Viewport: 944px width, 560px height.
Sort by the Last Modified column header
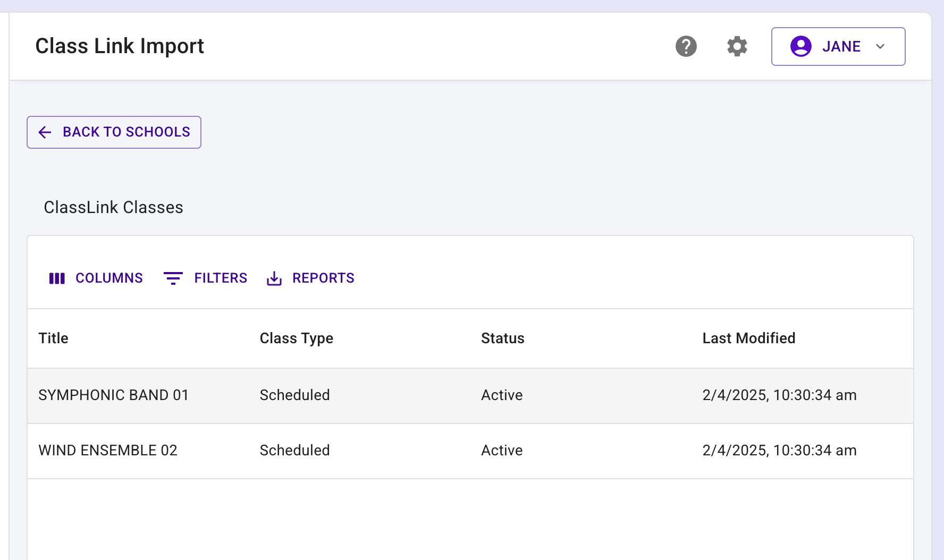click(748, 338)
